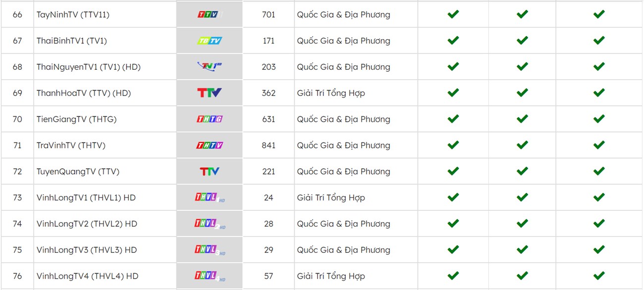Click the VinhLongTV1 THVL1 HD logo
644x290 pixels.
tap(210, 198)
